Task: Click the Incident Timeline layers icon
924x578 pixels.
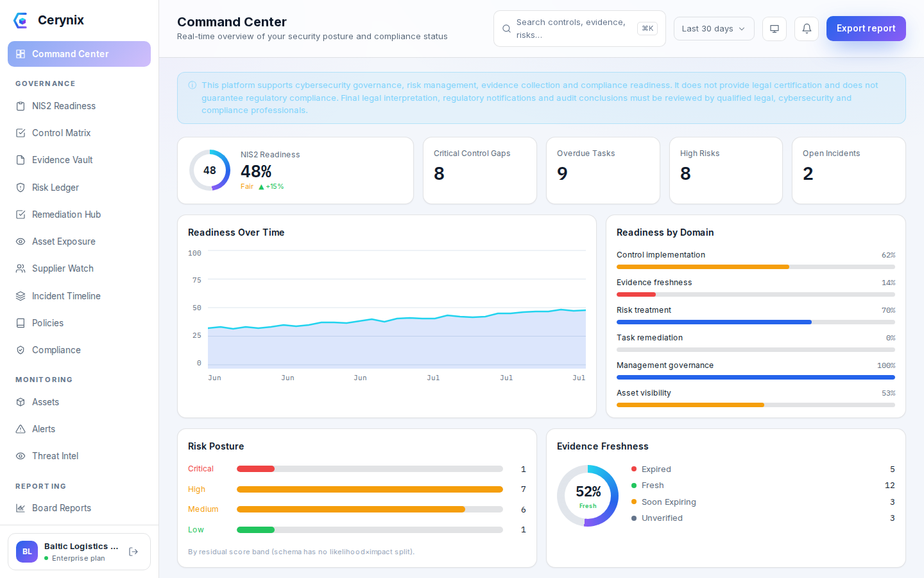Action: click(21, 296)
